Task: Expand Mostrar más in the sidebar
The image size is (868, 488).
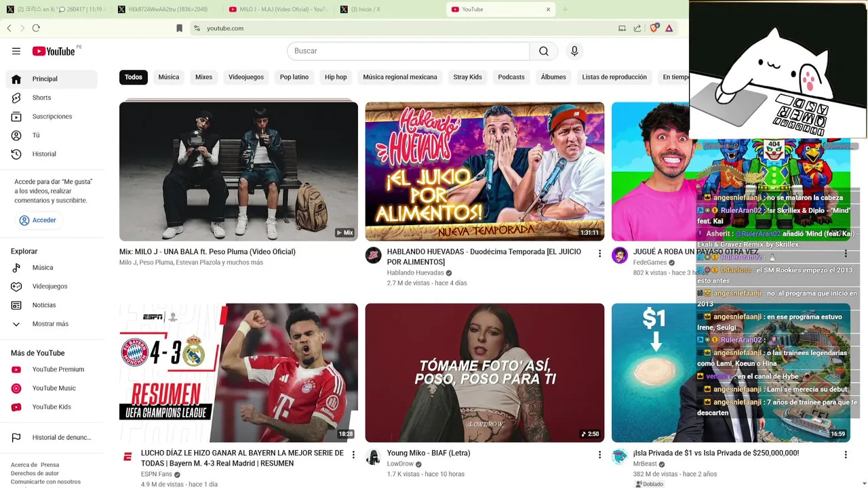Action: pyautogui.click(x=52, y=324)
